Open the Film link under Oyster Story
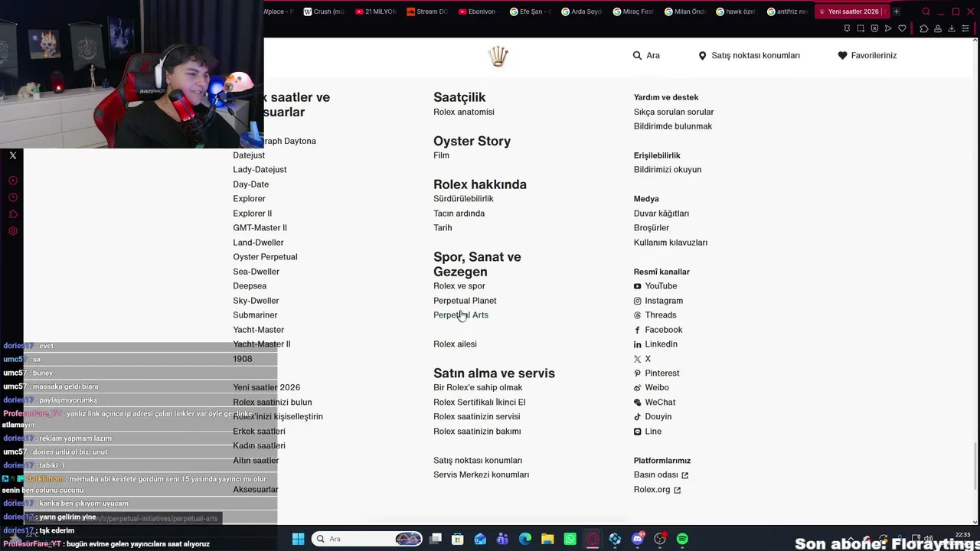 pos(441,155)
